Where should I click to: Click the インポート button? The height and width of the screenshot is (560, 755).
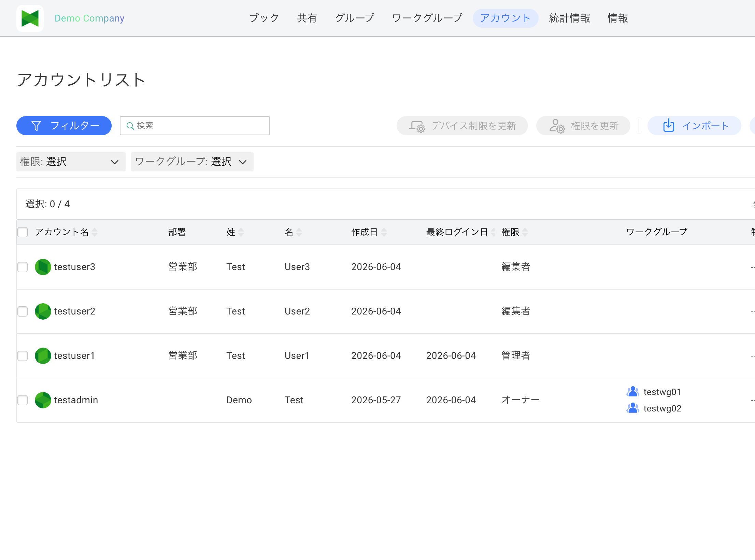[x=694, y=126]
